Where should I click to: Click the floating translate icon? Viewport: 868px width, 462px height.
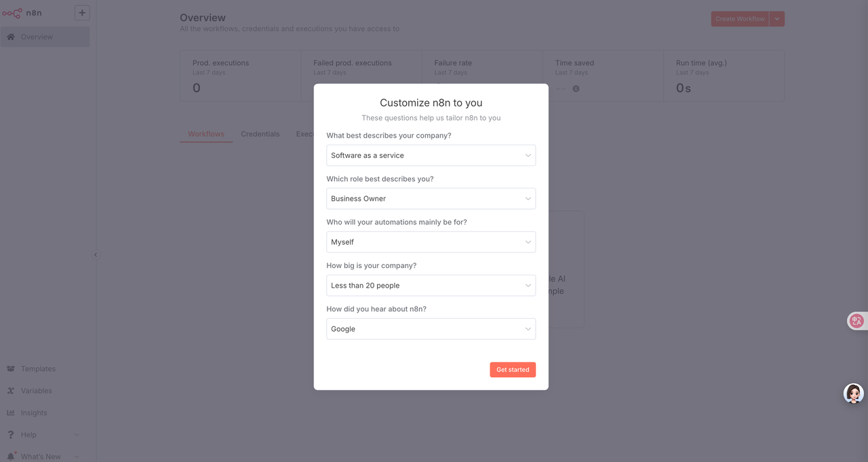point(857,321)
